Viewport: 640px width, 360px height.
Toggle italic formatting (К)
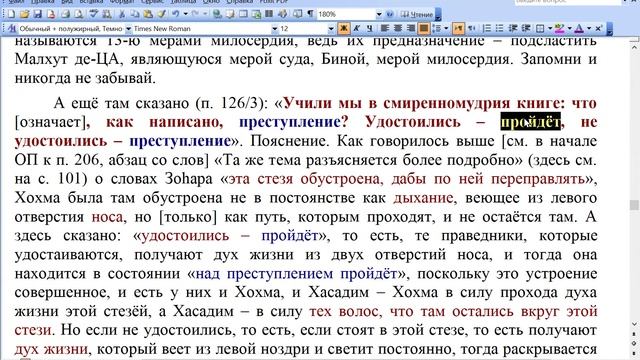[357, 28]
